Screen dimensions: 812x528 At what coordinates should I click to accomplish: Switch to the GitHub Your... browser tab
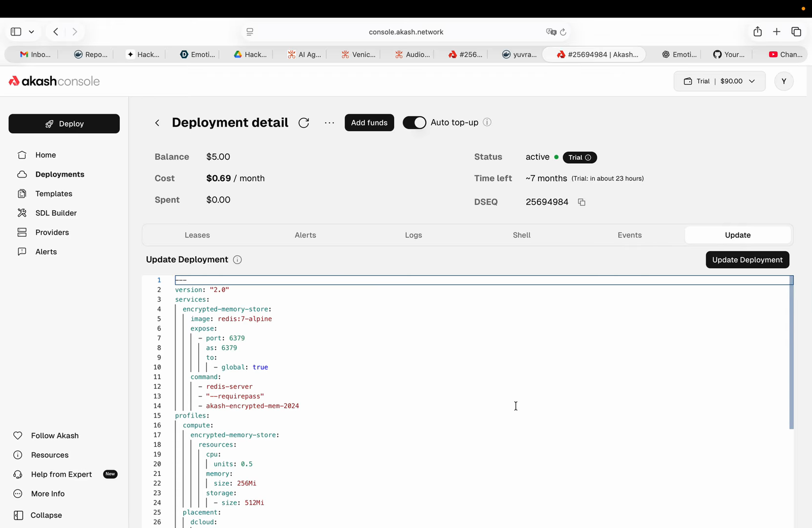729,54
